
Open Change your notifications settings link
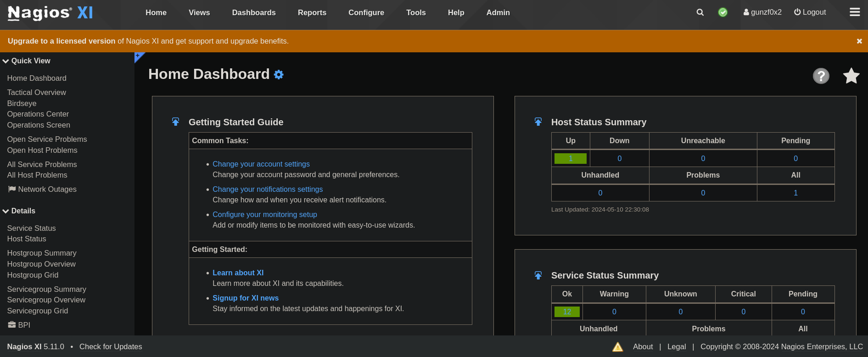(x=268, y=189)
